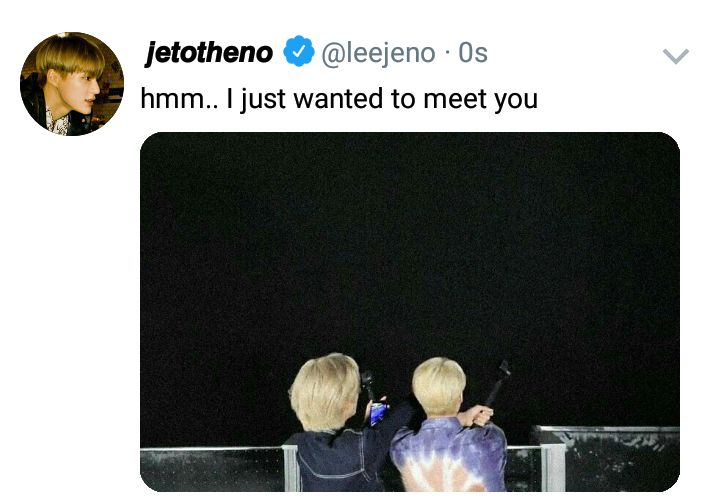Open the @leejeno handle link
The image size is (720, 503).
(x=377, y=53)
